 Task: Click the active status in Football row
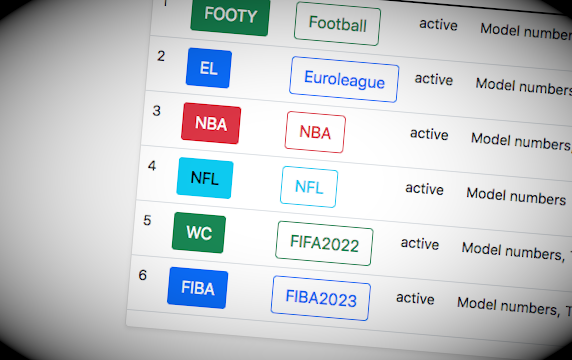click(438, 24)
